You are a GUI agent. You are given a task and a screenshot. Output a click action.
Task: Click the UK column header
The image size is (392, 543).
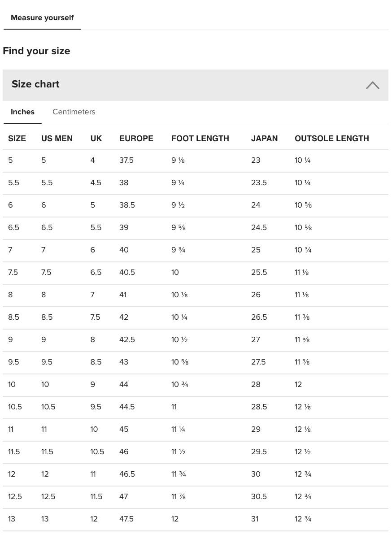pos(96,139)
